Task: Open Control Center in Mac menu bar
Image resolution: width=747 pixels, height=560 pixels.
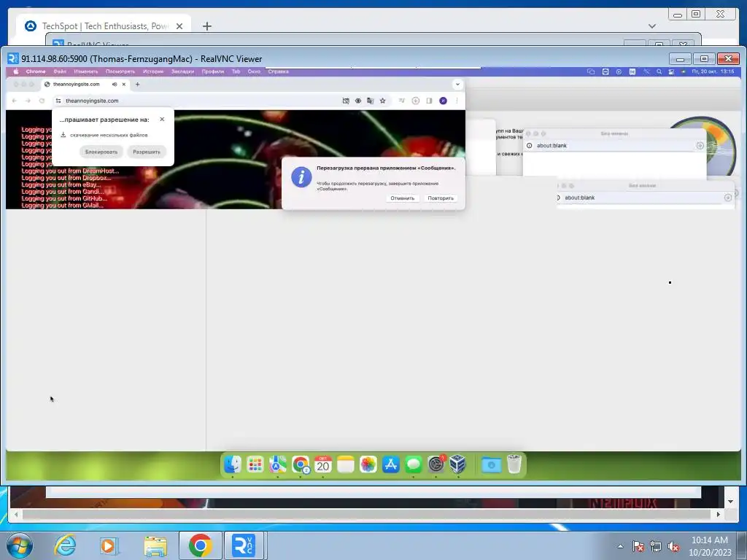Action: pyautogui.click(x=671, y=71)
